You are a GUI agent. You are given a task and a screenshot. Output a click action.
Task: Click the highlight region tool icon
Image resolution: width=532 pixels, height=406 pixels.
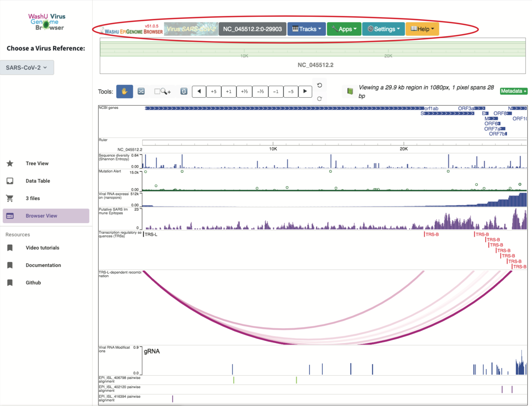[184, 91]
